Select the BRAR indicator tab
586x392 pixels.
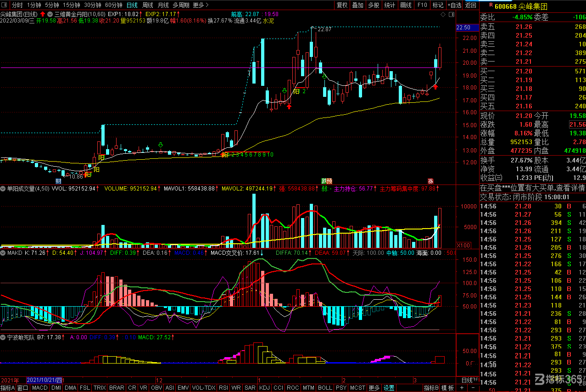pyautogui.click(x=117, y=388)
